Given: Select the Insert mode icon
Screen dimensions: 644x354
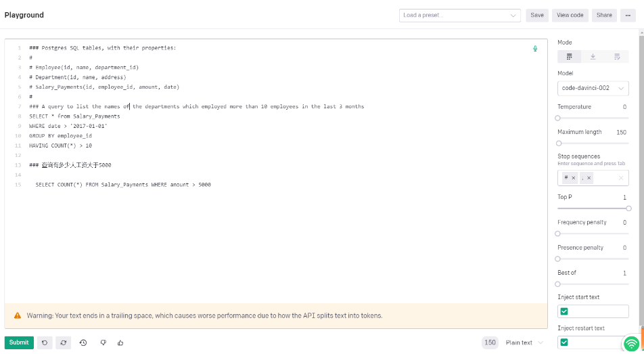Looking at the screenshot, I should 593,57.
